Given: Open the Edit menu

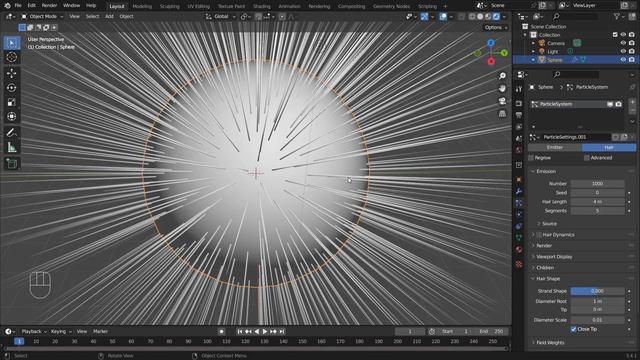Looking at the screenshot, I should click(31, 6).
